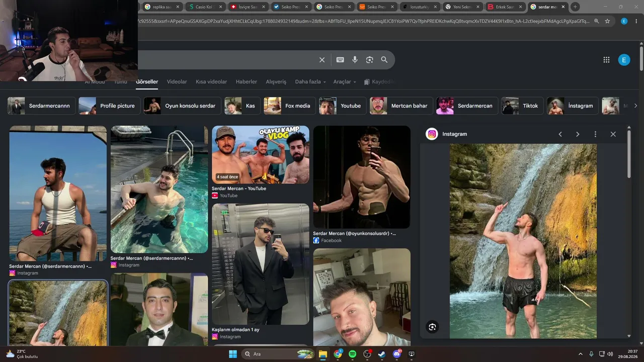Switch to the 'Yeni Sekme' browser tab
Viewport: 644px width, 362px height.
(x=462, y=7)
